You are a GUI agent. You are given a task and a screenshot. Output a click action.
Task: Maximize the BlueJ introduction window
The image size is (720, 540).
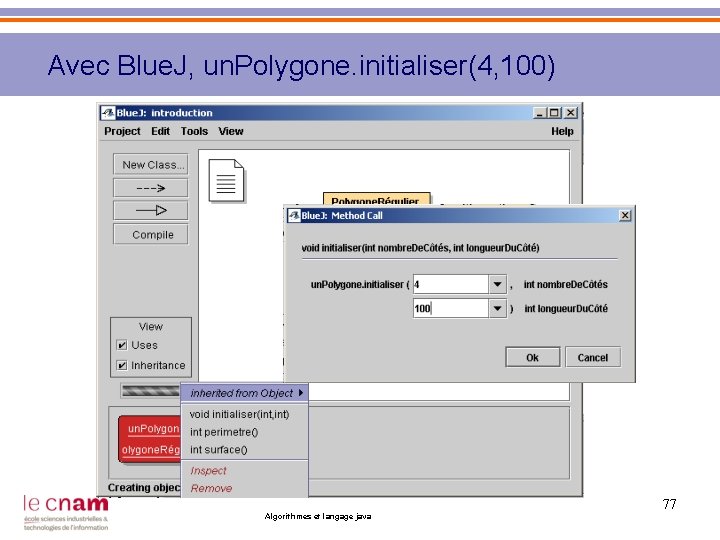pyautogui.click(x=555, y=113)
